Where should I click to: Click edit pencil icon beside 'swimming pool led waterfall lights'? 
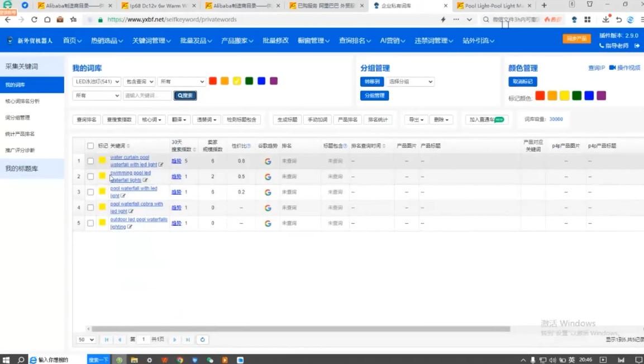point(145,181)
